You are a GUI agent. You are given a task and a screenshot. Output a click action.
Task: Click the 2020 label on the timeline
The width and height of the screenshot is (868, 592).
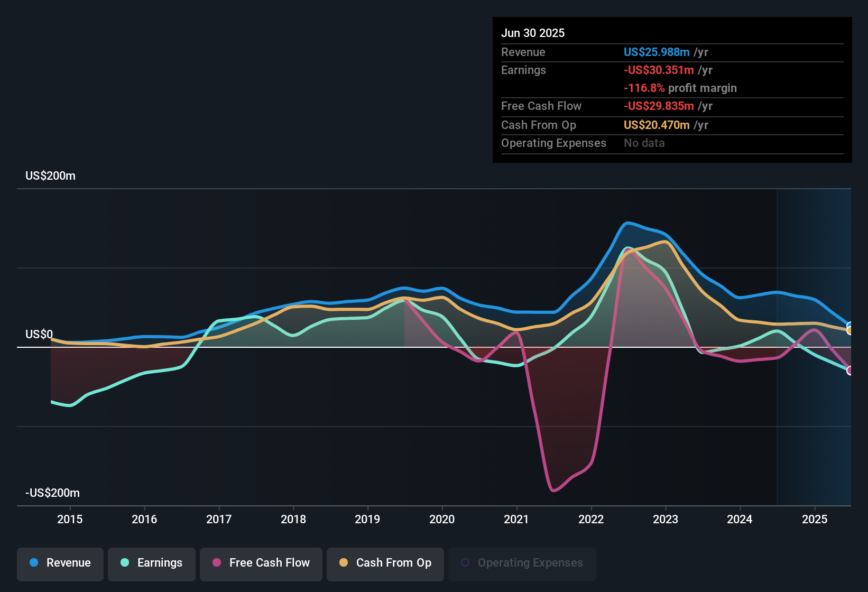tap(442, 519)
